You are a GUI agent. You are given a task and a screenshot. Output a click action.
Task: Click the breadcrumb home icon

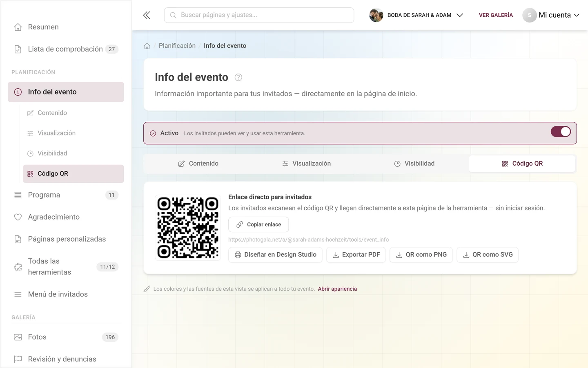point(147,46)
